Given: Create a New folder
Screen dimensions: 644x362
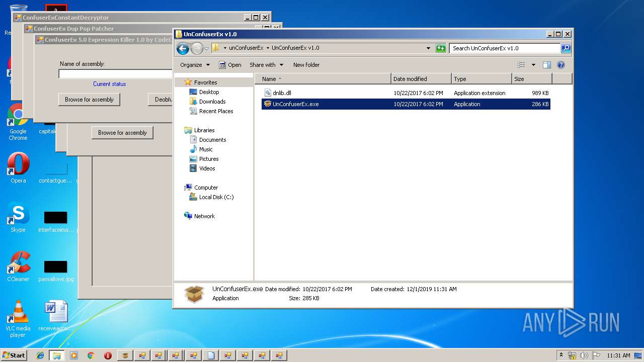Looking at the screenshot, I should [x=306, y=65].
